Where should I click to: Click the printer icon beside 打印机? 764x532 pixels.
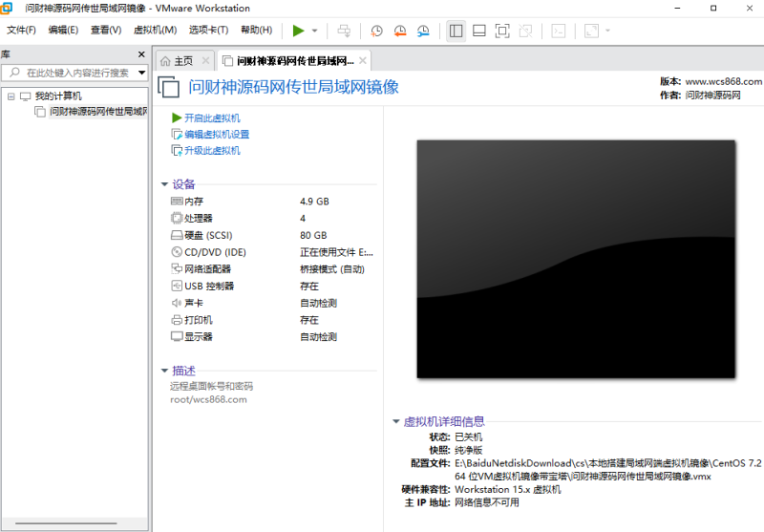pos(177,320)
